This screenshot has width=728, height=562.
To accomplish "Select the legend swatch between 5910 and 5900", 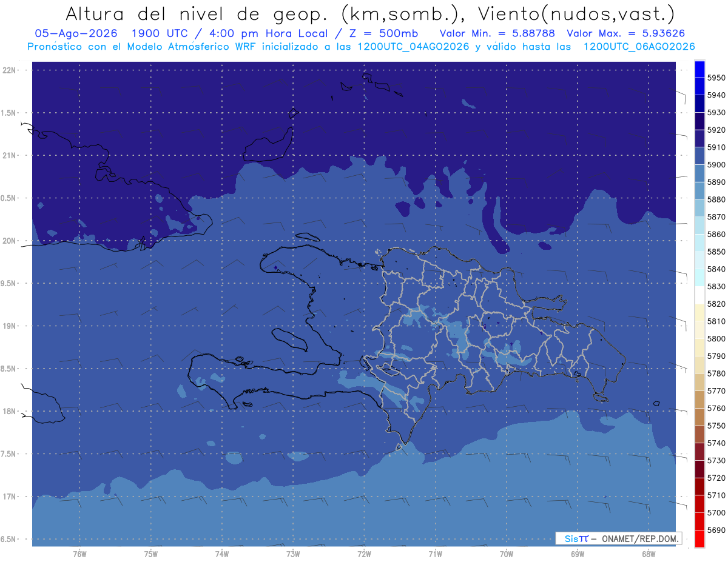I will tap(699, 156).
